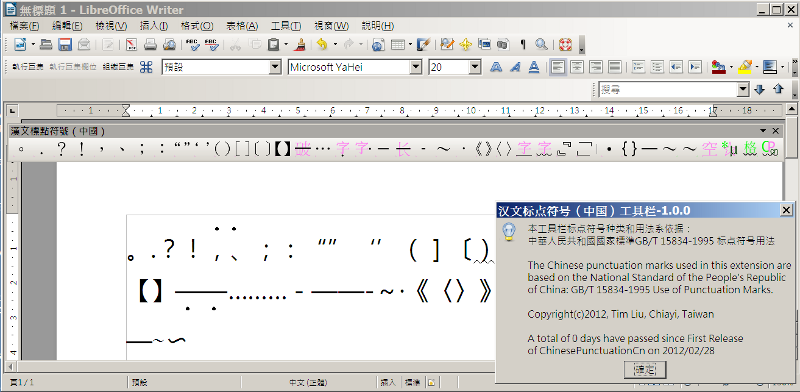Apply the yellow Highlighting color swatch

[x=745, y=67]
